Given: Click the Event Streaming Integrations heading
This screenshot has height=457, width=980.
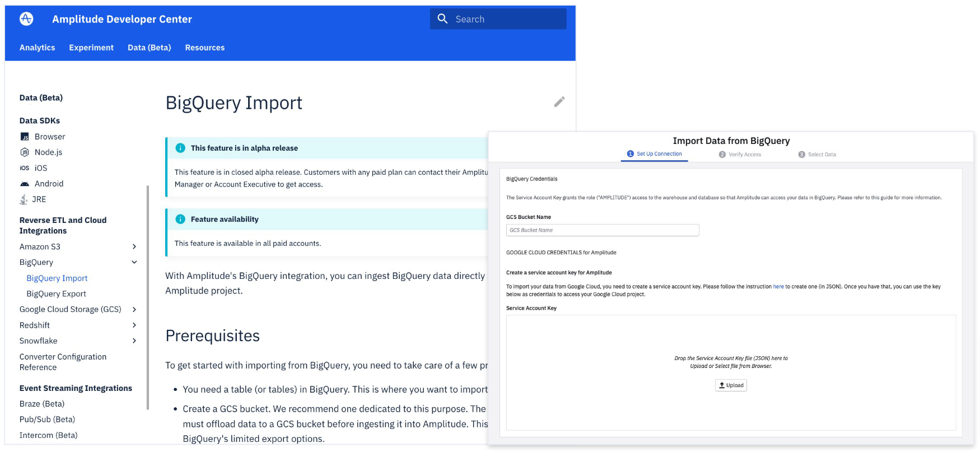Looking at the screenshot, I should [76, 388].
